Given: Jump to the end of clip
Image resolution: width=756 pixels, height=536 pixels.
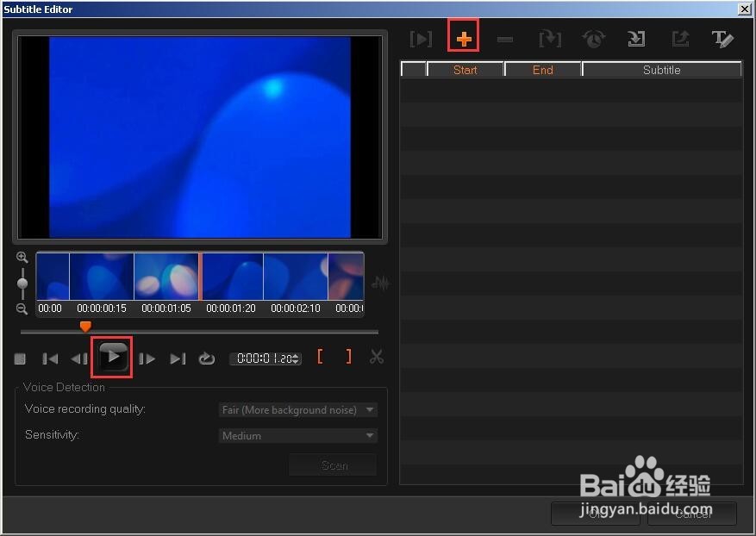Looking at the screenshot, I should [x=178, y=358].
